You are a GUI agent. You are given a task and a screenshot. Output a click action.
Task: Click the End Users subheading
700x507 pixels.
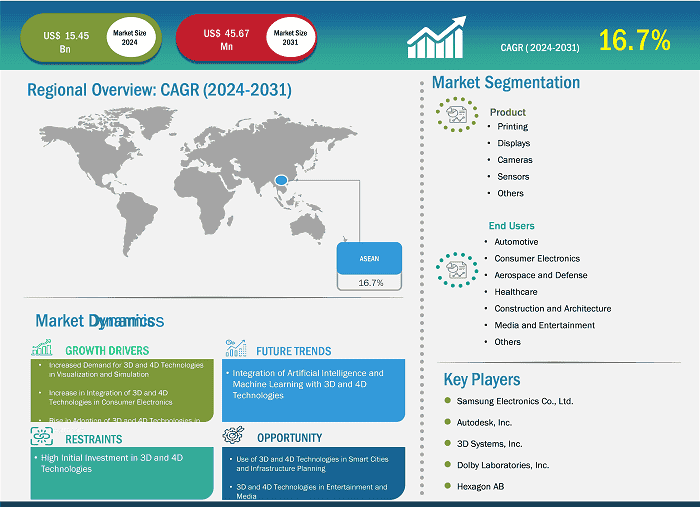(x=511, y=226)
